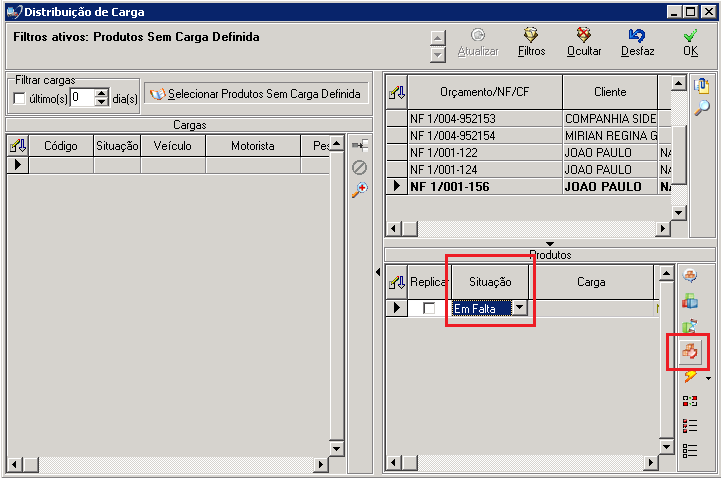Image resolution: width=721 pixels, height=478 pixels.
Task: Click the up arrow in the filters spinner
Action: (438, 38)
